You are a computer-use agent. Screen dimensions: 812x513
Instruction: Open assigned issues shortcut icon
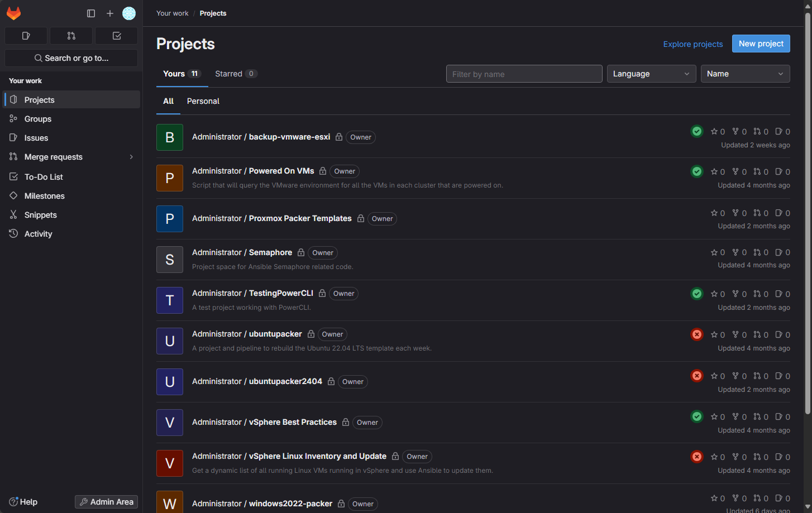pyautogui.click(x=26, y=36)
